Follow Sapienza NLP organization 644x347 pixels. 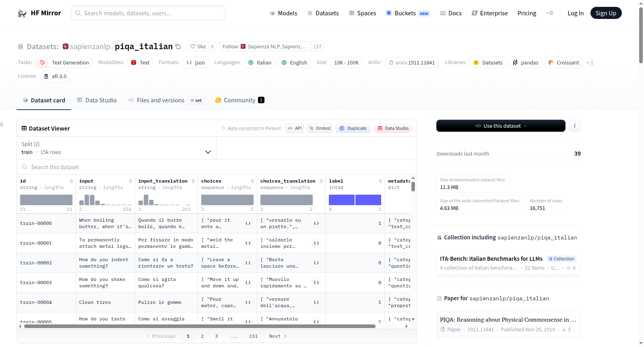(265, 46)
